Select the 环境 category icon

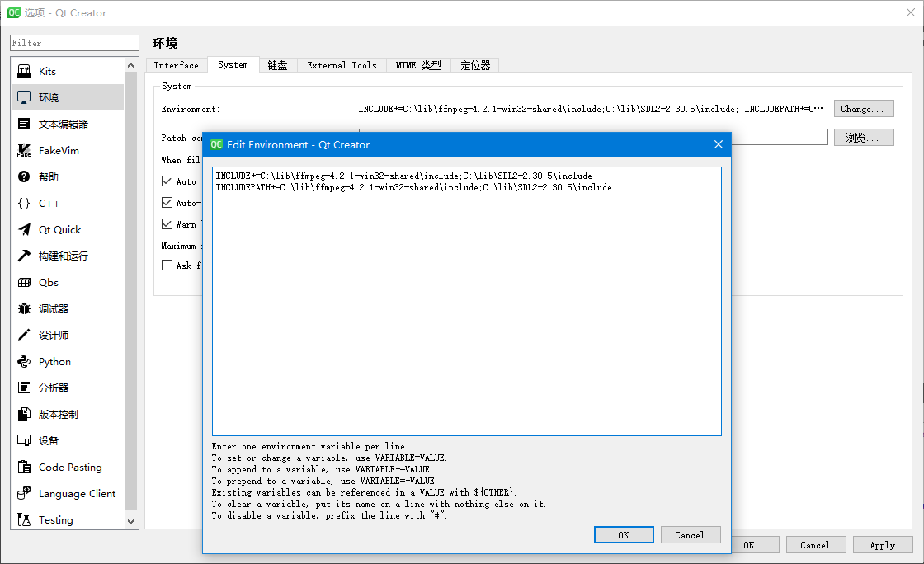click(24, 97)
